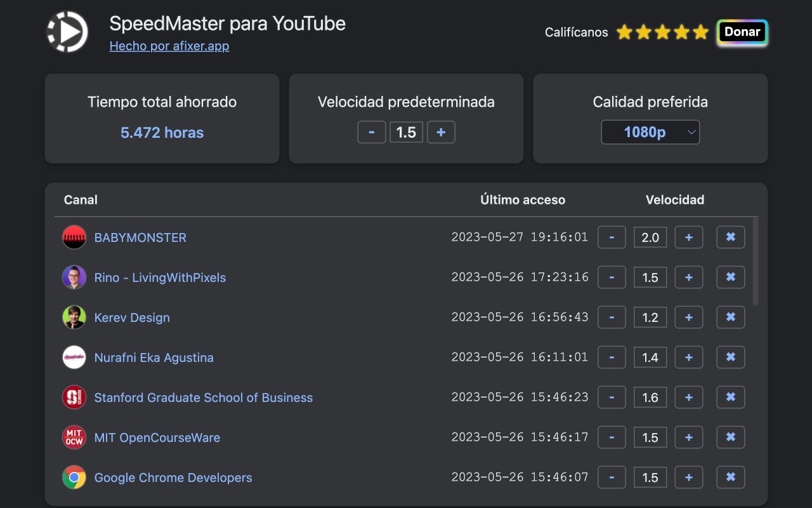This screenshot has width=812, height=508.
Task: Decrease speed for Rino - LivingWithPixels
Action: coord(612,277)
